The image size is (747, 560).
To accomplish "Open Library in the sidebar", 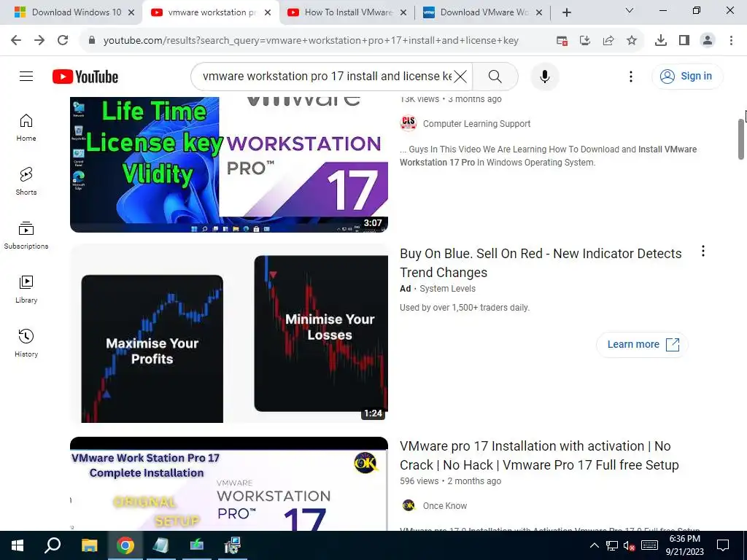I will tap(26, 289).
